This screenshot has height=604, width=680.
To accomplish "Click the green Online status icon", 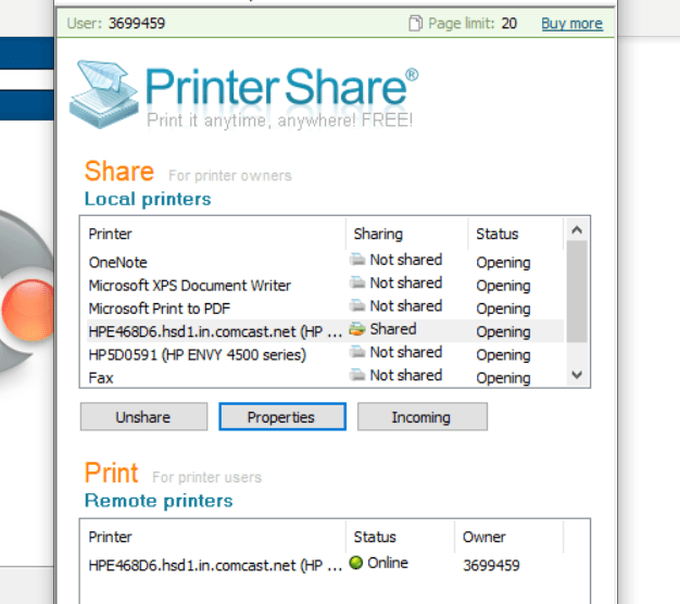I will [x=356, y=562].
